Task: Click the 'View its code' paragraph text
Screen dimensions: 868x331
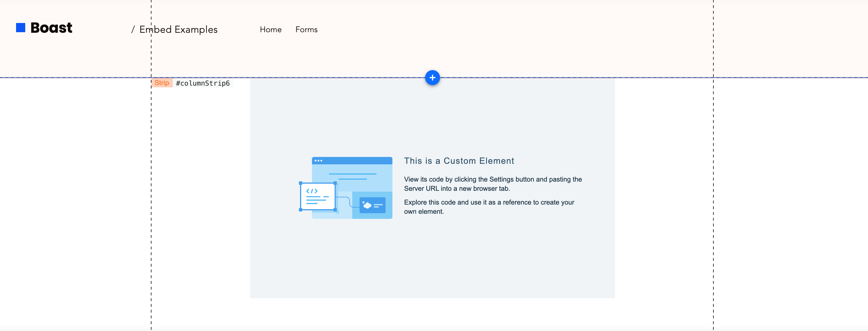Action: [x=493, y=184]
